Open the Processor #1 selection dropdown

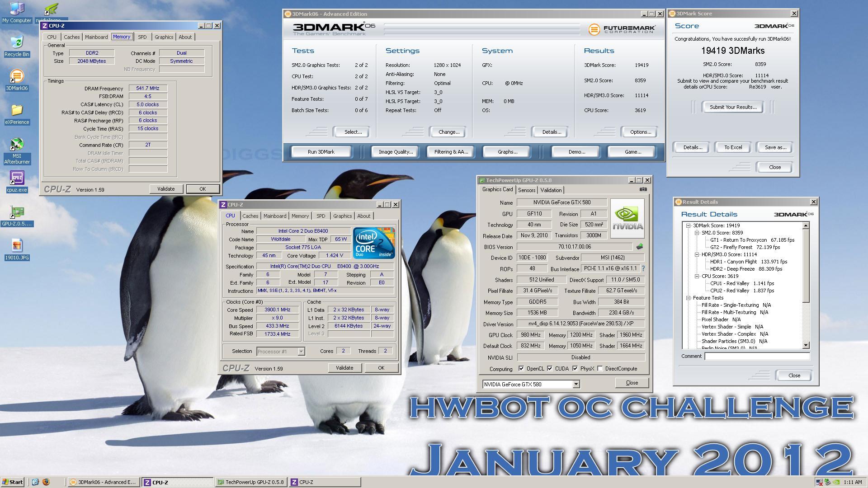pyautogui.click(x=301, y=351)
